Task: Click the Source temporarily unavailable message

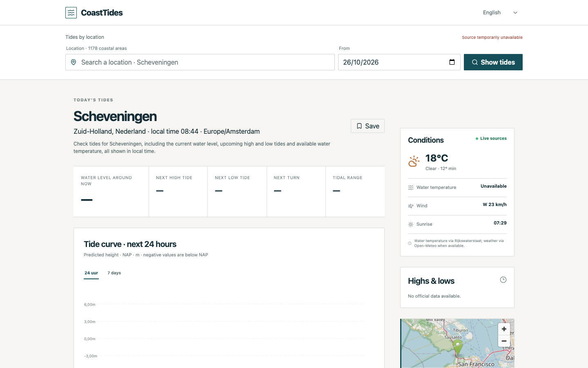Action: pos(492,37)
